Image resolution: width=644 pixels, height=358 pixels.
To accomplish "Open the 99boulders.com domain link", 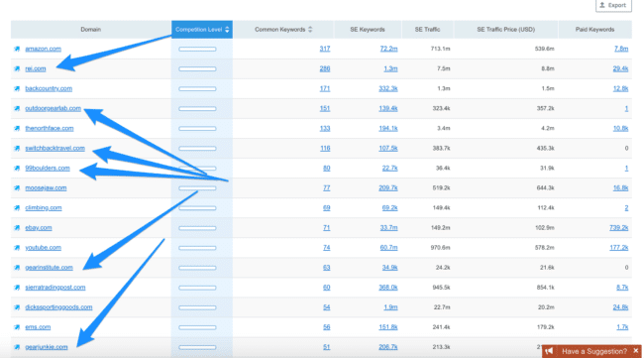I will 48,169.
